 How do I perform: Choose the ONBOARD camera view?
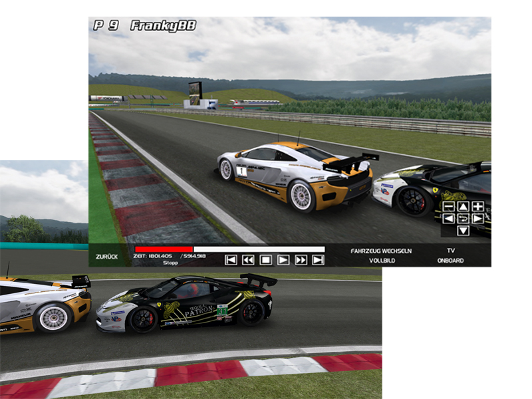click(x=450, y=261)
